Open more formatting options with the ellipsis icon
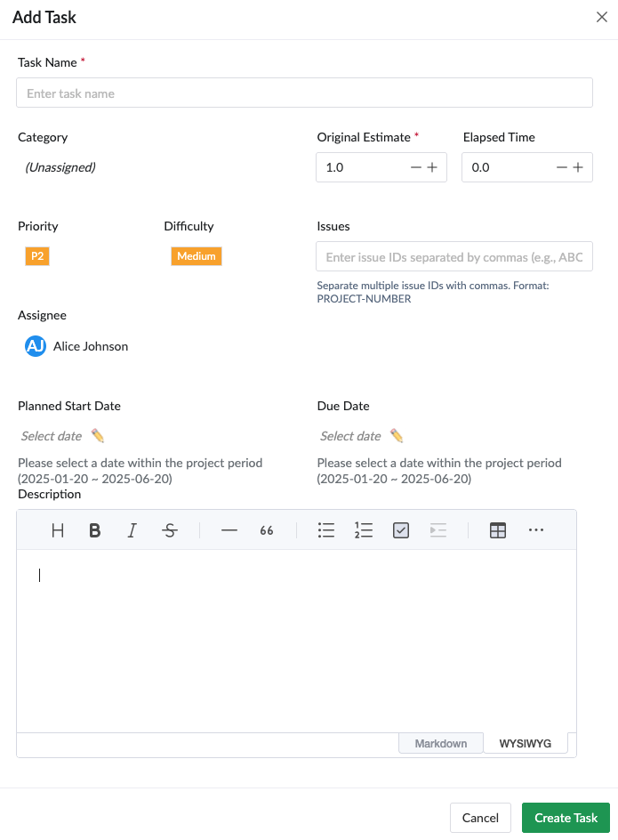618x840 pixels. tap(535, 530)
